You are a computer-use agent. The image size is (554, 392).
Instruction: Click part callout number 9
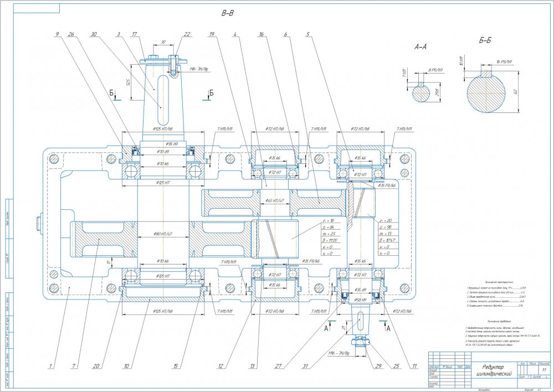[57, 34]
